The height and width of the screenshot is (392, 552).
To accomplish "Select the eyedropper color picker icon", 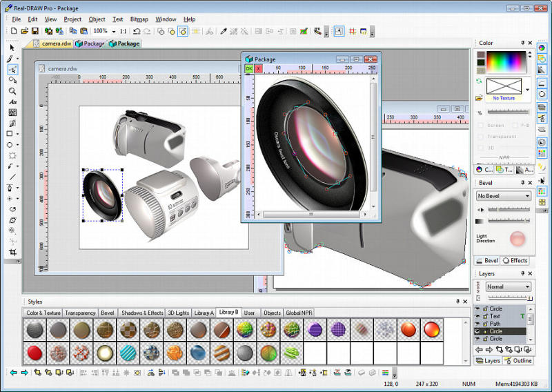I will [223, 31].
